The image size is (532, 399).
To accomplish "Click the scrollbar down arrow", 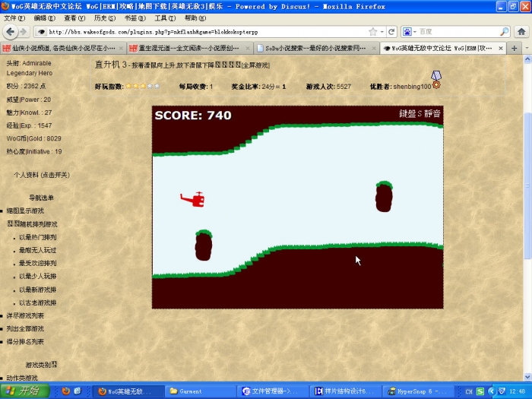I will (527, 377).
